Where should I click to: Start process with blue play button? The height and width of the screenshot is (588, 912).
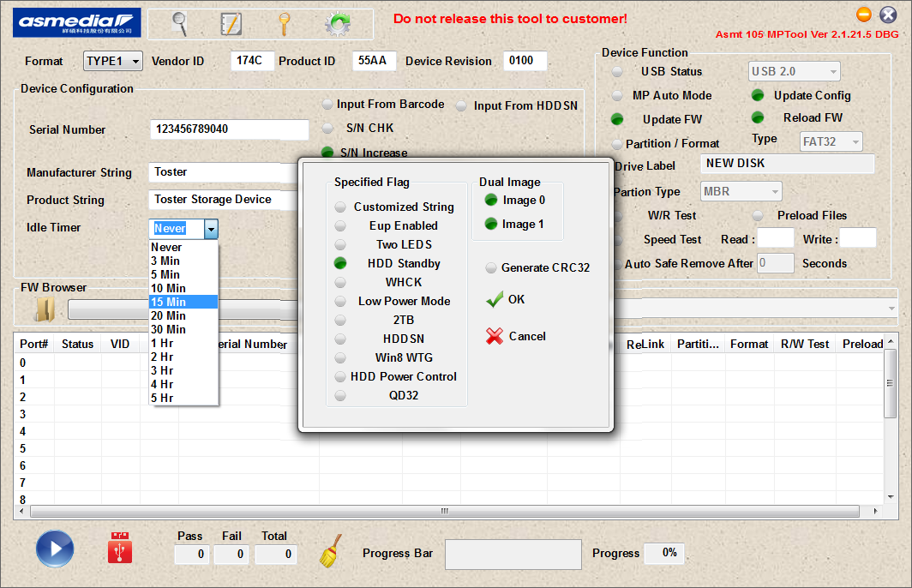coord(55,549)
